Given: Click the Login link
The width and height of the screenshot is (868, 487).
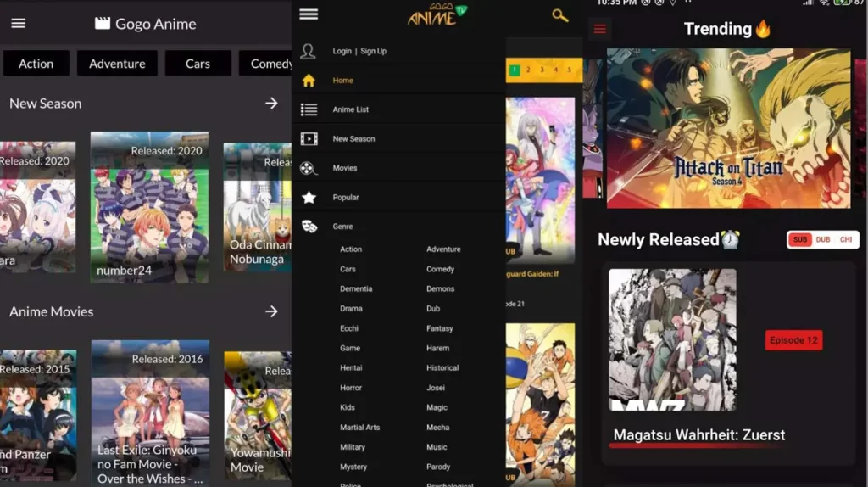Looking at the screenshot, I should pyautogui.click(x=342, y=51).
